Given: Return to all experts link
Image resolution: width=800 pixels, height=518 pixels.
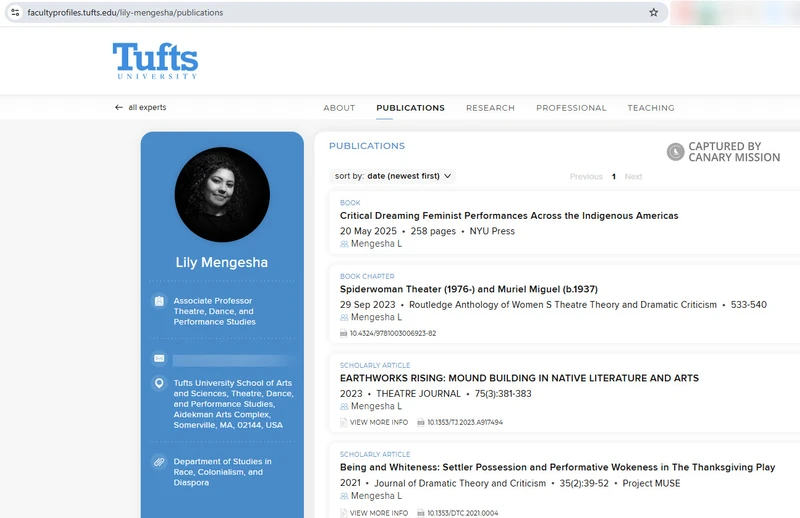Looking at the screenshot, I should point(147,107).
